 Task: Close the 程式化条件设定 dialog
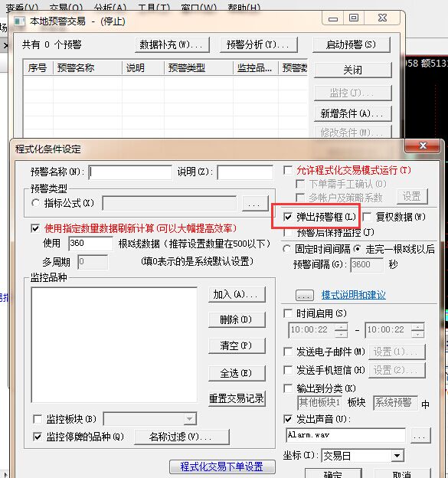pos(423,146)
